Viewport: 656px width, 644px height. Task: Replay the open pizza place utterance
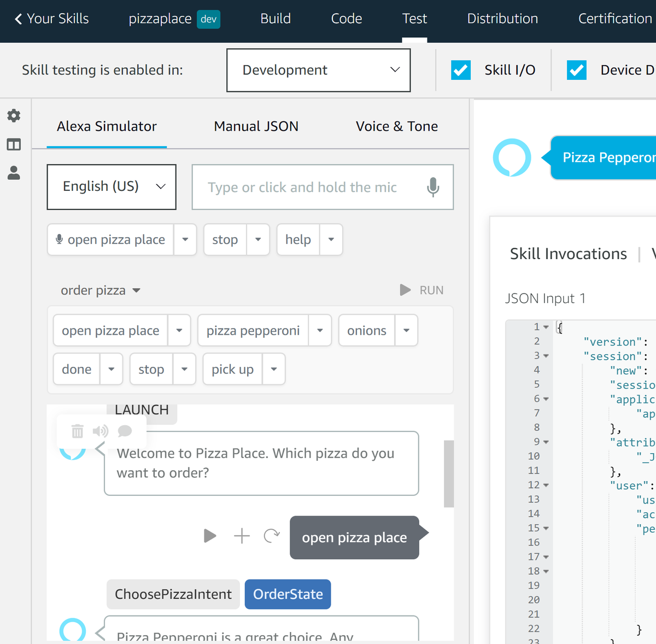click(x=272, y=536)
